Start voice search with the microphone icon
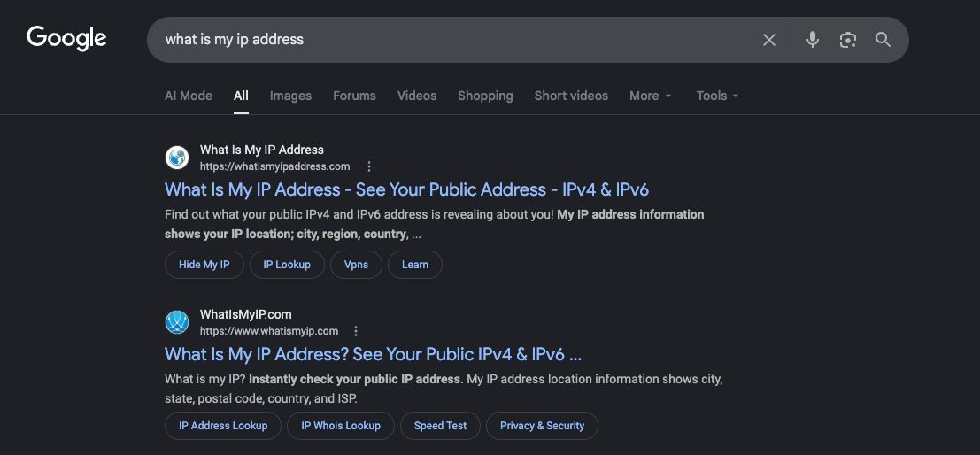This screenshot has width=980, height=455. coord(812,40)
